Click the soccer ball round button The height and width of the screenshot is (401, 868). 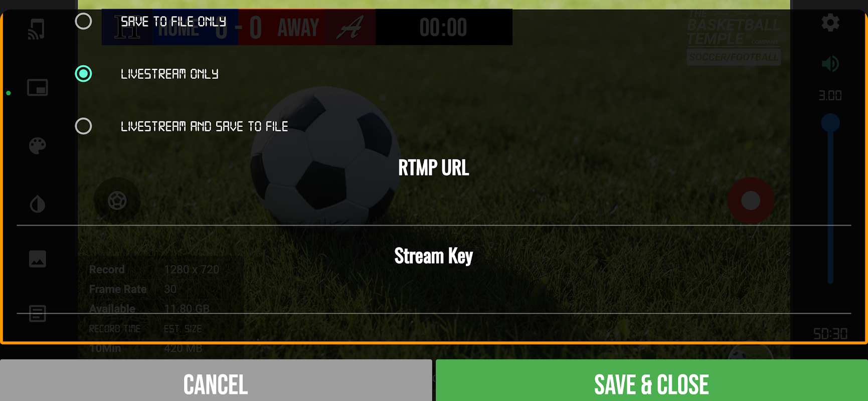(x=117, y=200)
